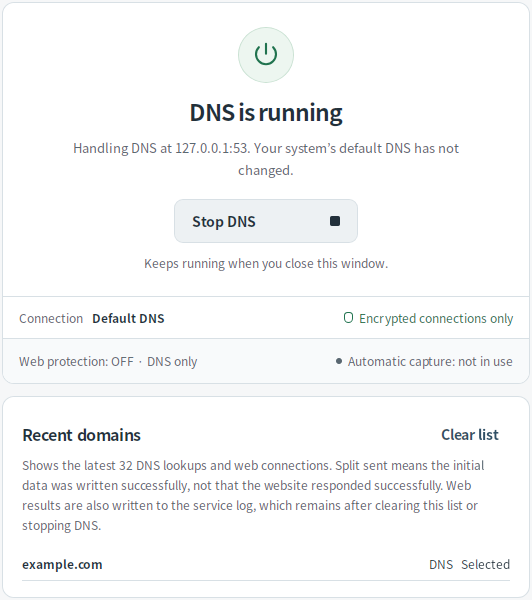532x600 pixels.
Task: Click the green power icon
Action: tap(266, 55)
